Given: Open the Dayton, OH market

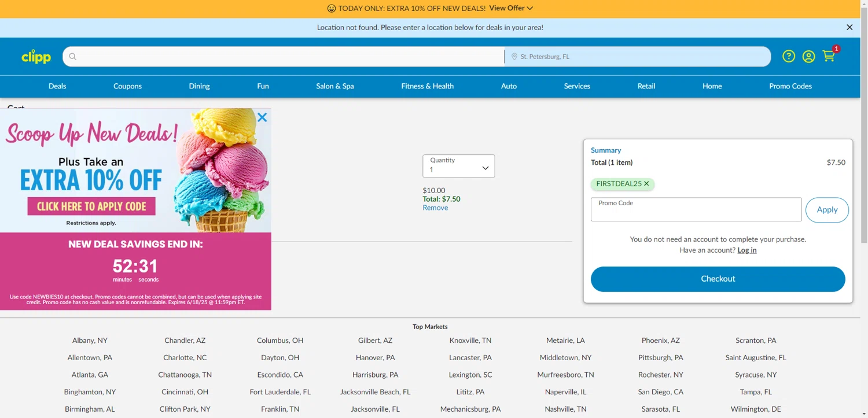Looking at the screenshot, I should coord(280,358).
